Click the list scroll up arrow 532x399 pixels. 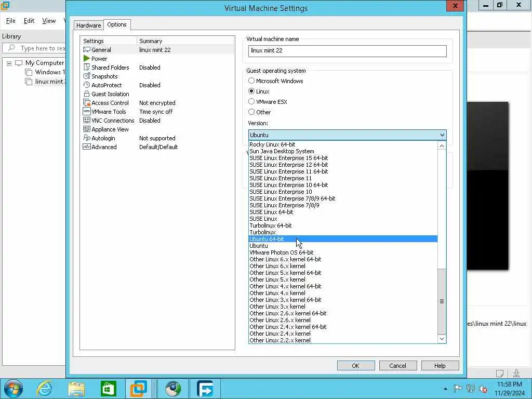pyautogui.click(x=442, y=146)
